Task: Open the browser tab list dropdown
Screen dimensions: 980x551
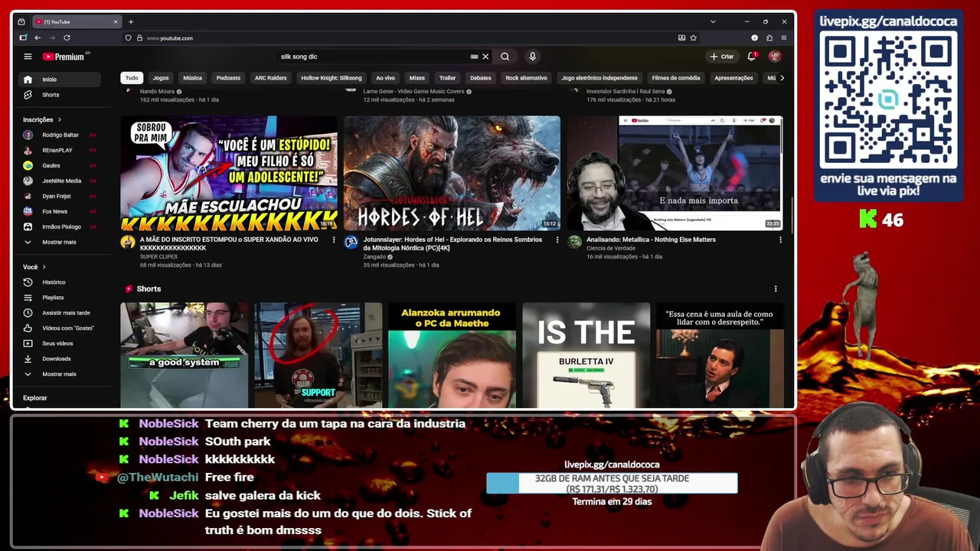Action: point(713,21)
